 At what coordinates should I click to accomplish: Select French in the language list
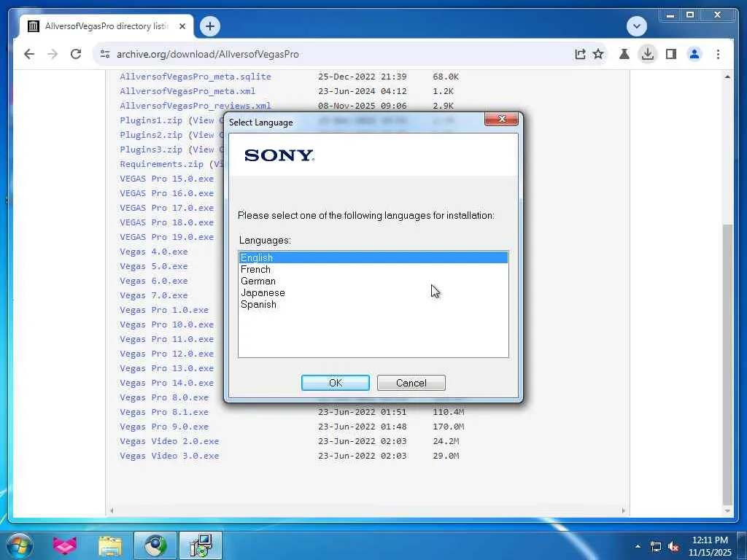[x=373, y=270]
